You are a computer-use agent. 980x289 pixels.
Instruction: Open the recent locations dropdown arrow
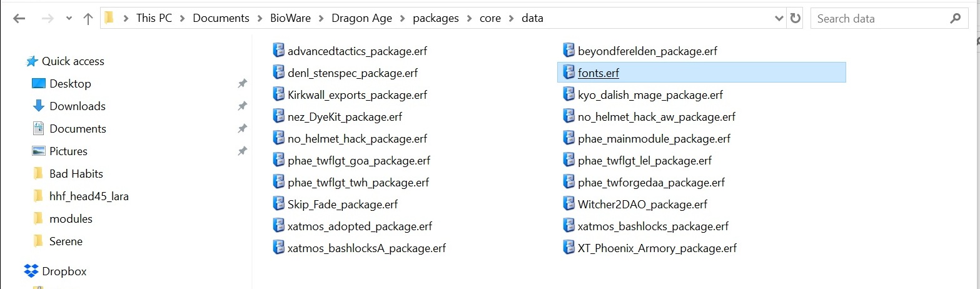point(68,19)
